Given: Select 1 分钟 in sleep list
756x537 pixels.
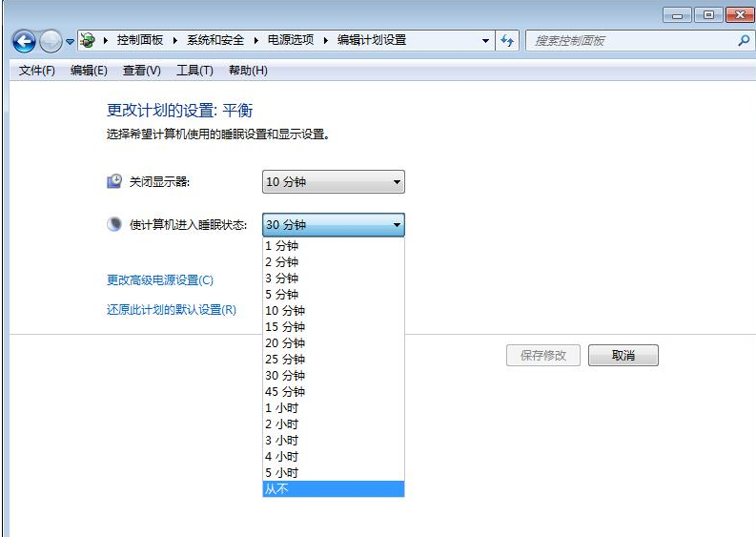Looking at the screenshot, I should [x=333, y=245].
